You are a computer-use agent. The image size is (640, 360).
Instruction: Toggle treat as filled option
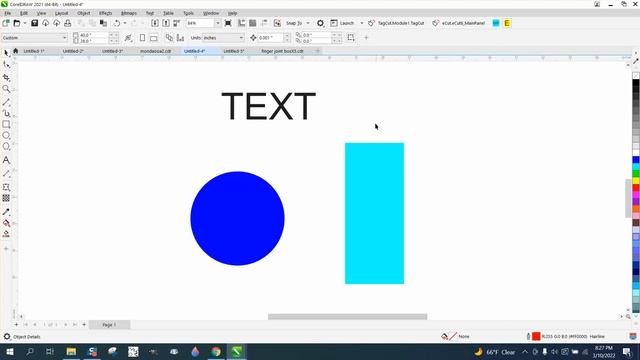pos(351,38)
